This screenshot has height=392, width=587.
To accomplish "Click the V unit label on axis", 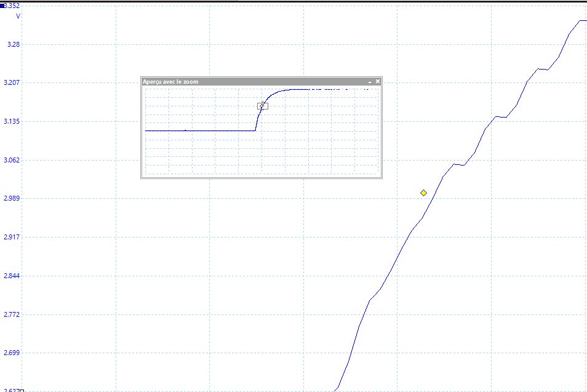I will coord(18,16).
